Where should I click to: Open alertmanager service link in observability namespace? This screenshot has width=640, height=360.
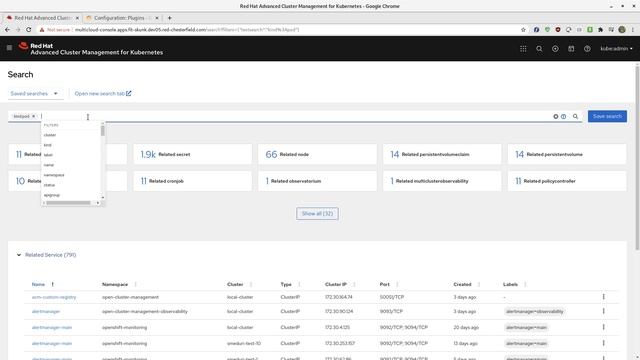[46, 311]
